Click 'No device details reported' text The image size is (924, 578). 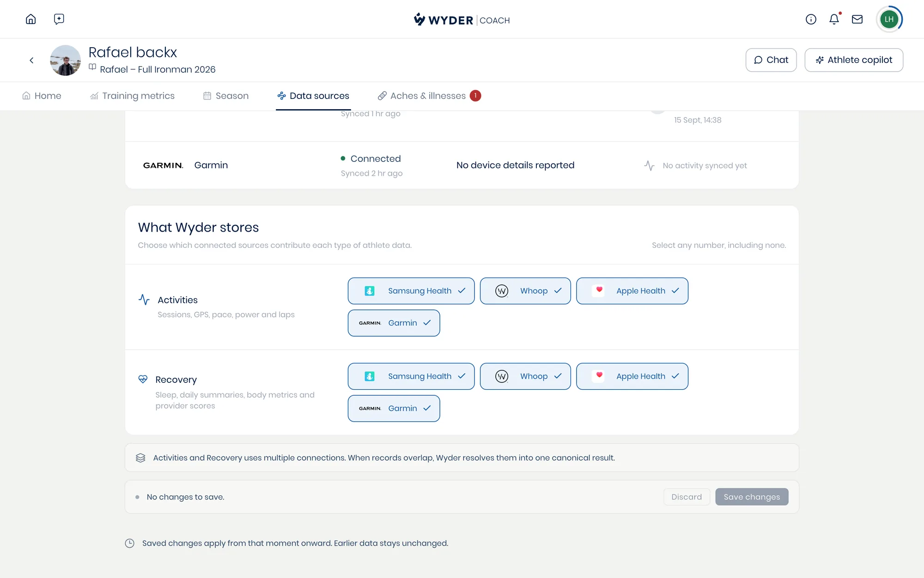pos(515,165)
